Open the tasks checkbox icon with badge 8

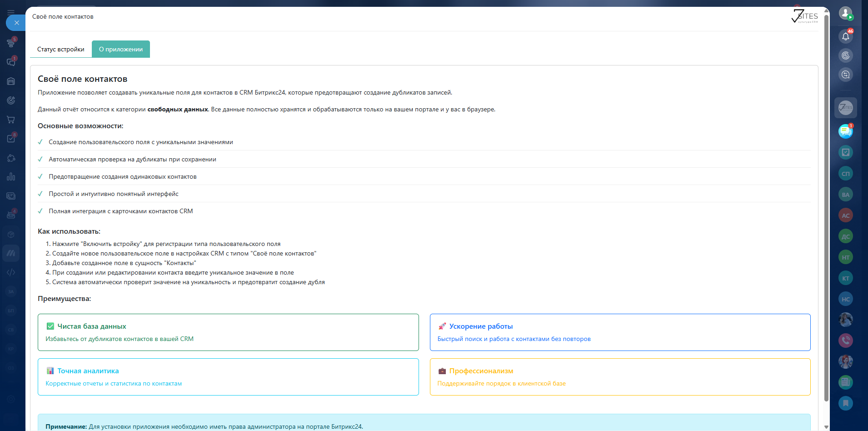click(x=11, y=139)
